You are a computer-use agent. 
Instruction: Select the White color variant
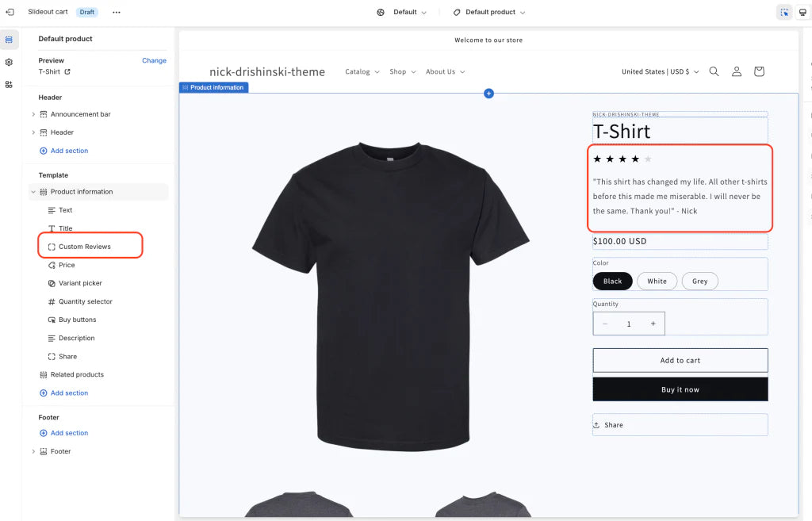[657, 281]
